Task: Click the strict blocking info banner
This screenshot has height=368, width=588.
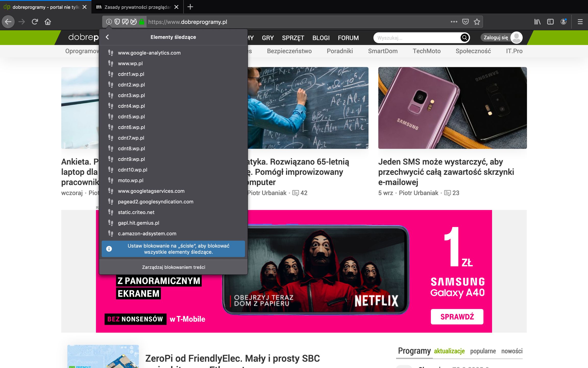Action: [174, 249]
